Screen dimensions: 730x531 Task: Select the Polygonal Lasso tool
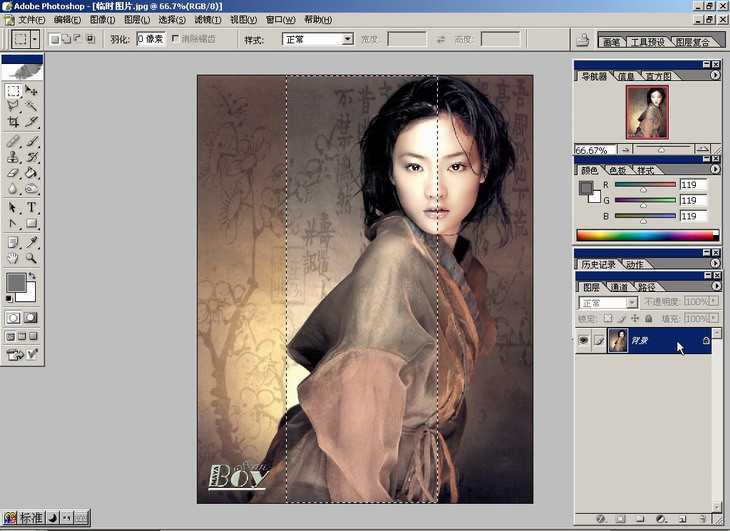pos(13,106)
